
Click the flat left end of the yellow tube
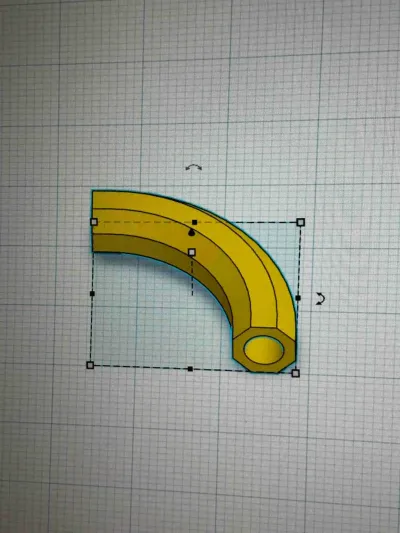pos(92,221)
